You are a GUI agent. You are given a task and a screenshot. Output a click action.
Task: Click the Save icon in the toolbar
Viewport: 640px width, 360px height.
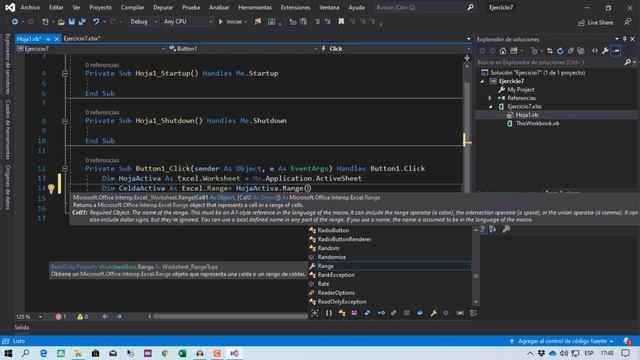coord(71,22)
